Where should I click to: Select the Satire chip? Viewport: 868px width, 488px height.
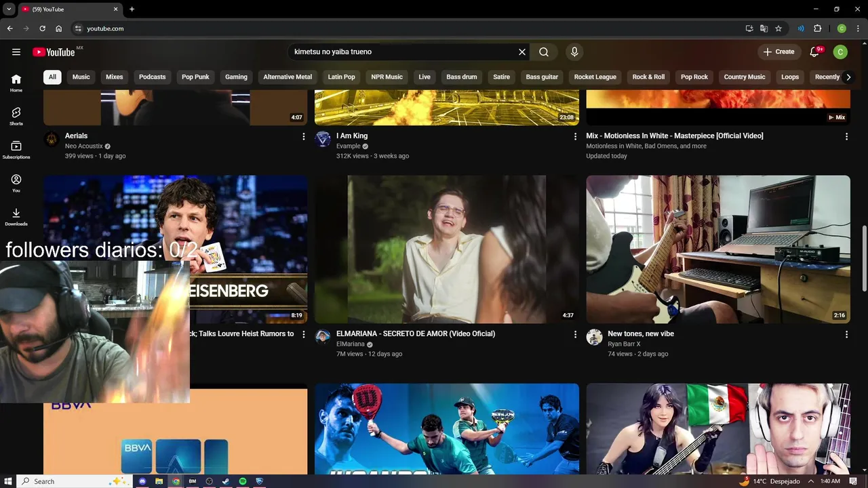tap(502, 77)
